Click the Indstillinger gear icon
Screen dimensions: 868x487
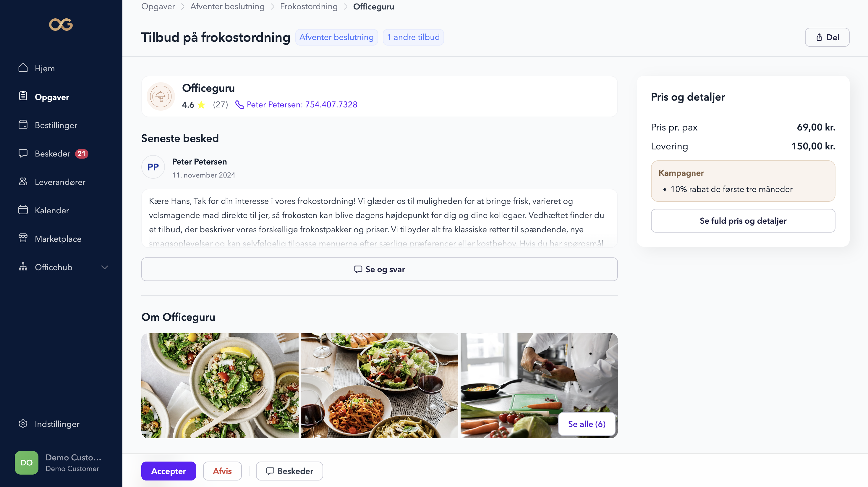23,424
